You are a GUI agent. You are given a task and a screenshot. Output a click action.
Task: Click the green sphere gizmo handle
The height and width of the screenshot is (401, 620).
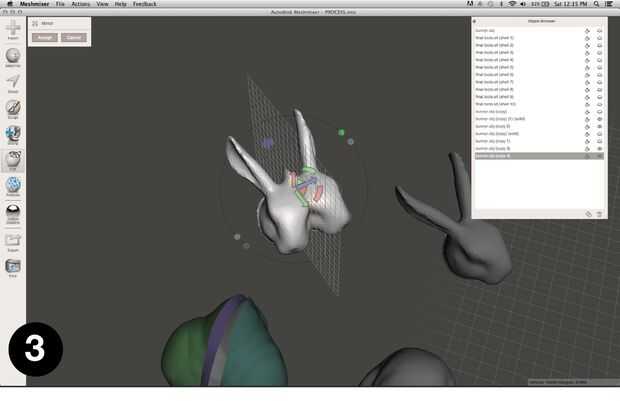[x=341, y=132]
